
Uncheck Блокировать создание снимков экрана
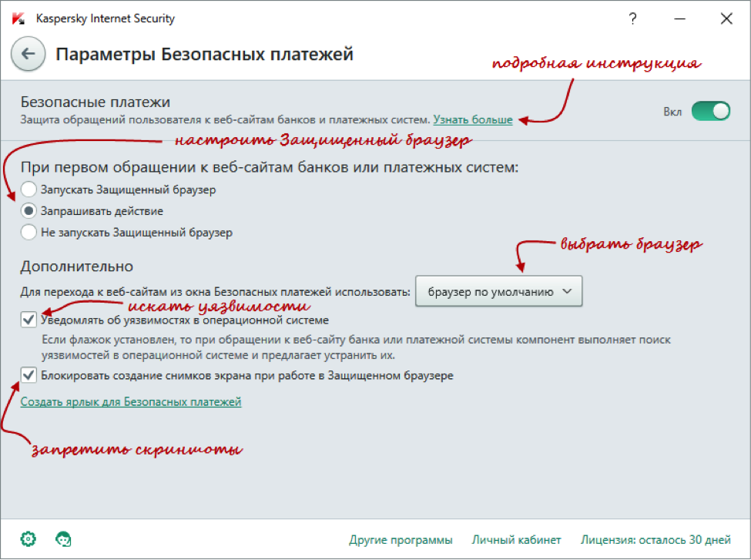(x=28, y=375)
